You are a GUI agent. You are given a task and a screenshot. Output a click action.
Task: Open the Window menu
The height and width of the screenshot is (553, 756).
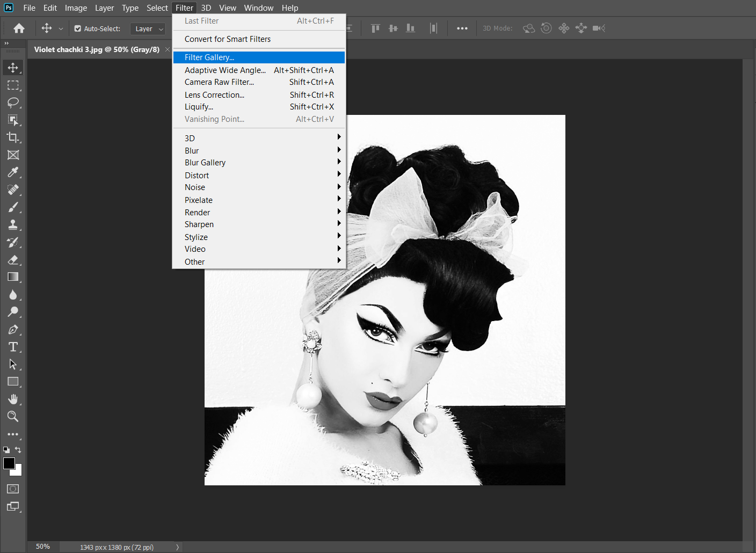click(x=259, y=8)
